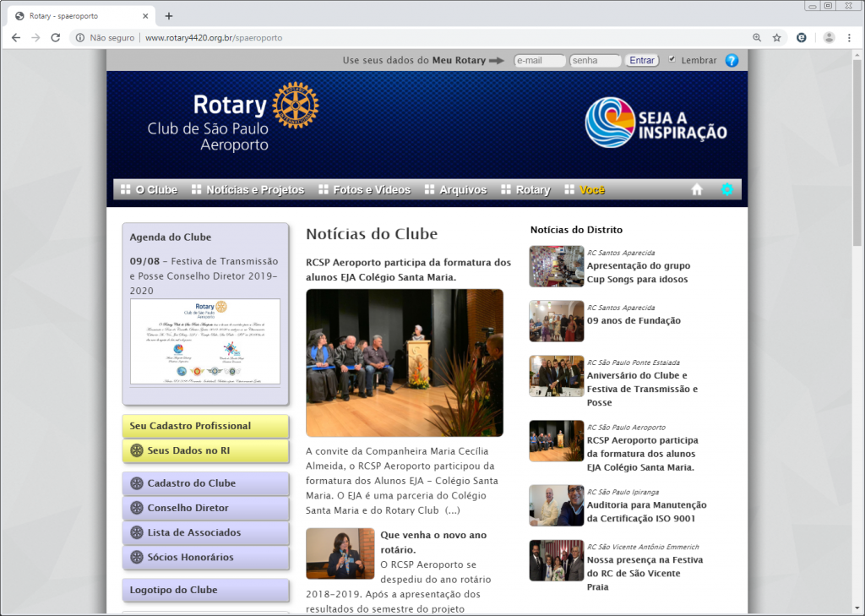Select the Arquivos menu item

pos(455,190)
